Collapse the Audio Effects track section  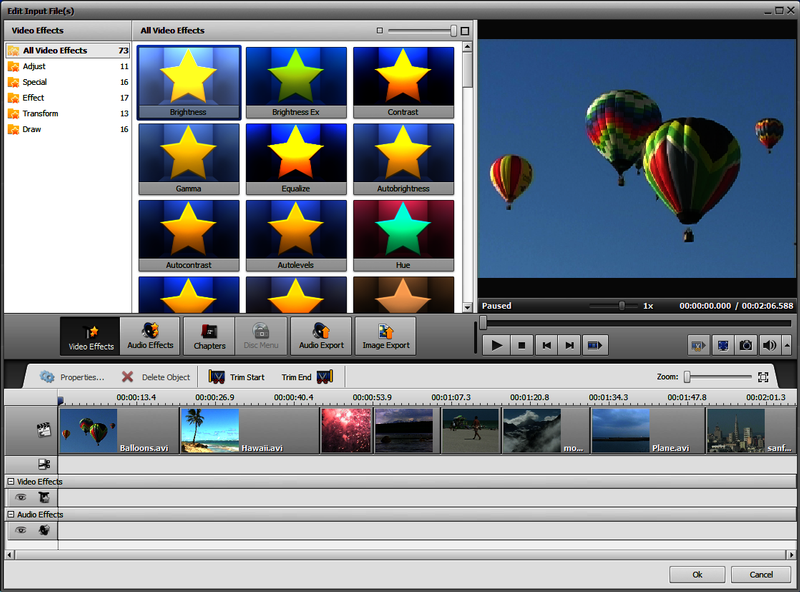coord(9,514)
